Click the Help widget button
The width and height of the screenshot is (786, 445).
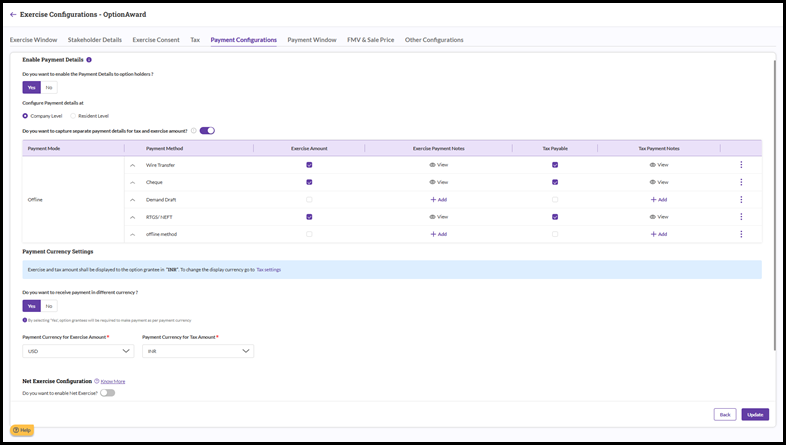tap(22, 430)
